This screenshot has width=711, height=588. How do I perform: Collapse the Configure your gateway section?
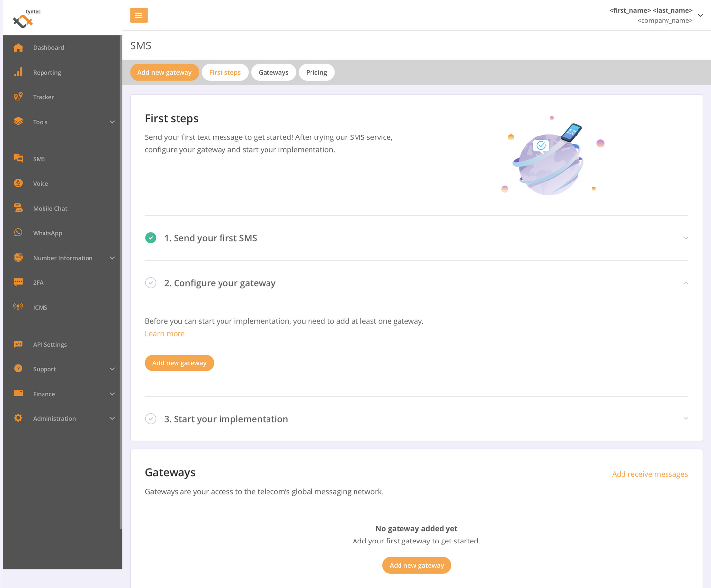click(x=686, y=283)
